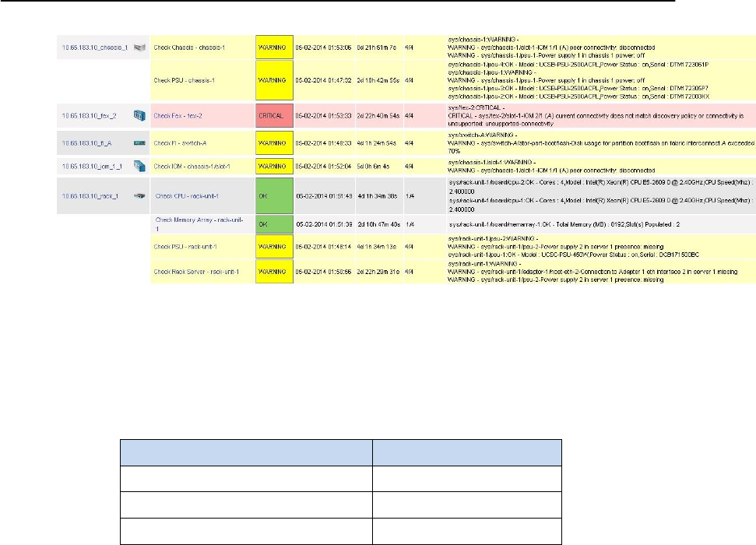Click the WARNING status of Check PSU - chassis-1
Viewport: 756px width, 545px height.
(x=274, y=80)
